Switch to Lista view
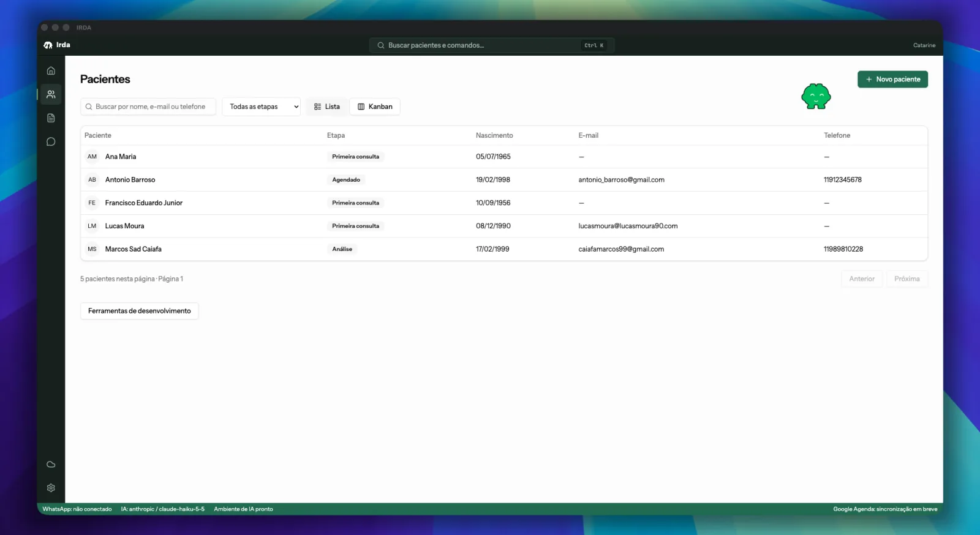This screenshot has height=535, width=980. 327,107
